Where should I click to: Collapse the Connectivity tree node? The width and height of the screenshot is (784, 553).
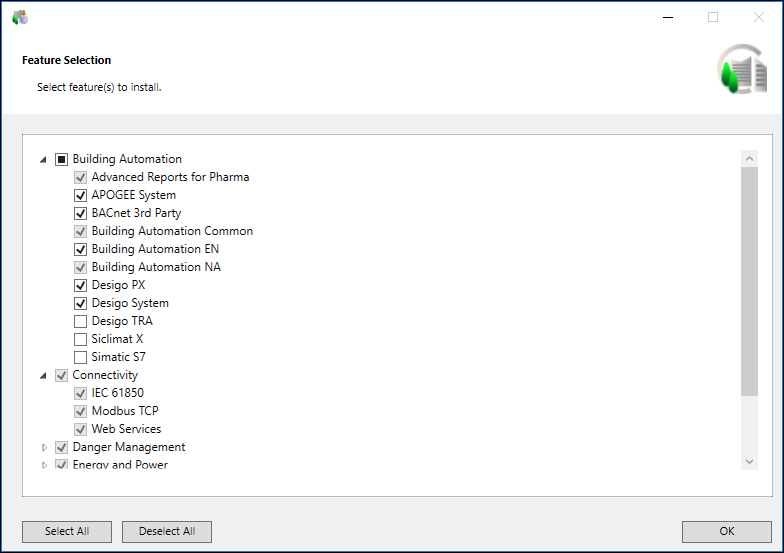pos(43,375)
